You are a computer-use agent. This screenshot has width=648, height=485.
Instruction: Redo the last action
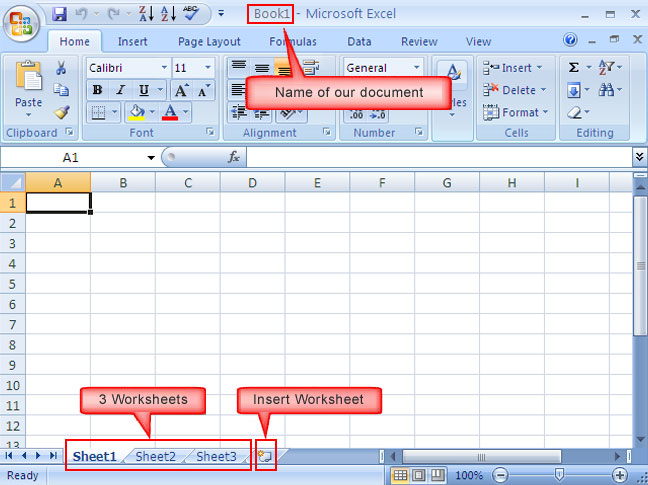pyautogui.click(x=114, y=14)
